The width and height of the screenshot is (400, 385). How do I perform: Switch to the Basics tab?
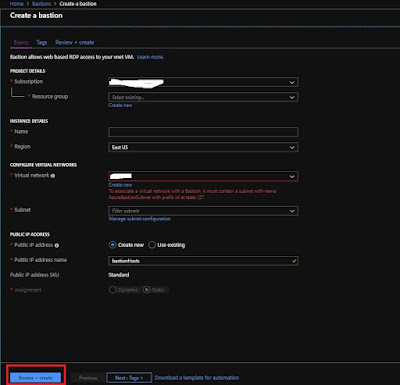coord(21,42)
